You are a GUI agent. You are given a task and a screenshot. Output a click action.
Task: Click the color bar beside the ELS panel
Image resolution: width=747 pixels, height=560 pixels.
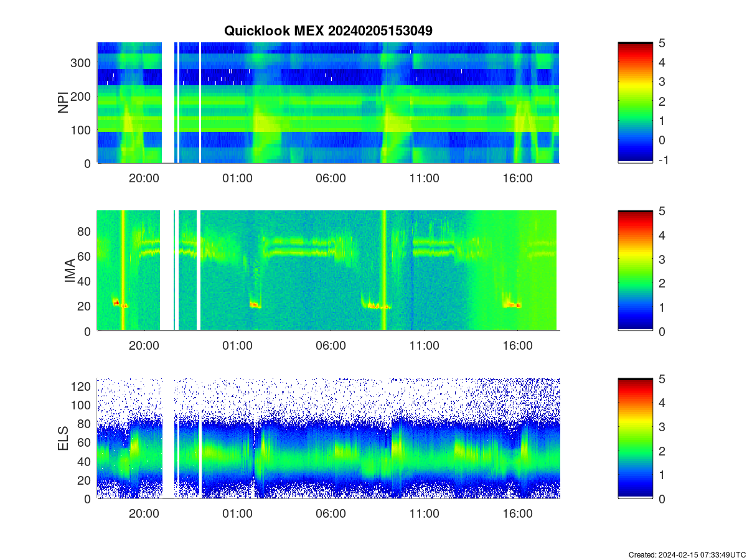pos(636,438)
